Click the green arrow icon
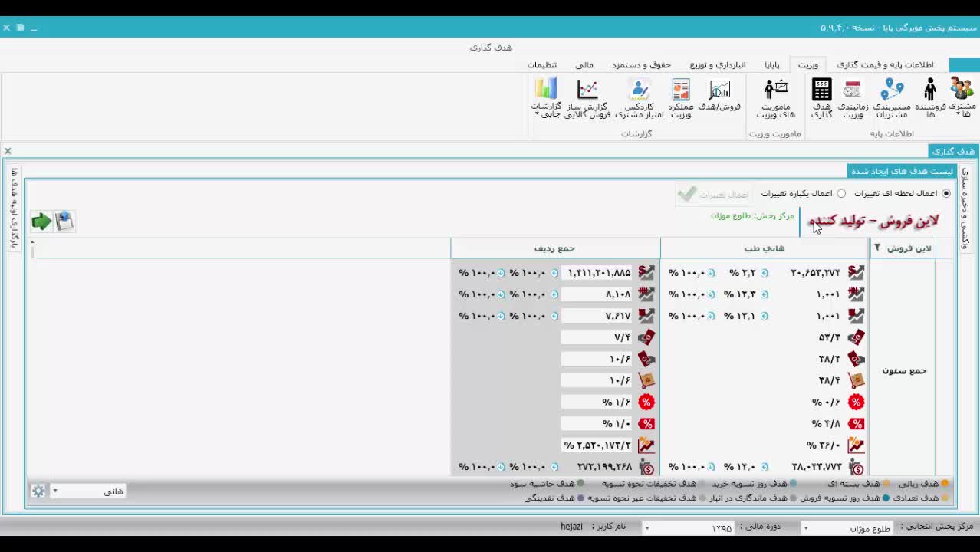Viewport: 980px width, 552px height. pos(41,222)
